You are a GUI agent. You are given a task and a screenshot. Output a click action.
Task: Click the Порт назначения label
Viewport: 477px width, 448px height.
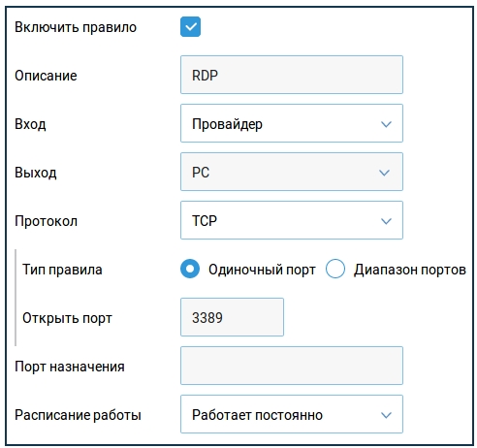pos(70,367)
